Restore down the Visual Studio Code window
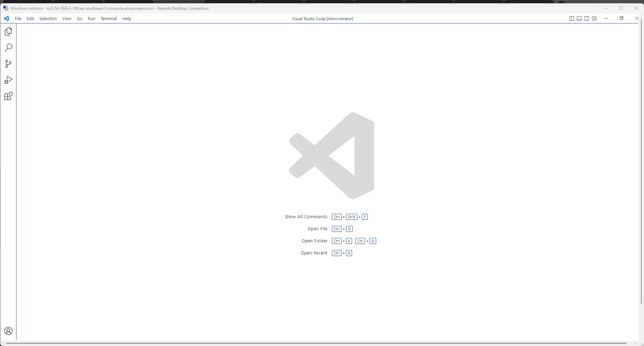 [x=622, y=18]
